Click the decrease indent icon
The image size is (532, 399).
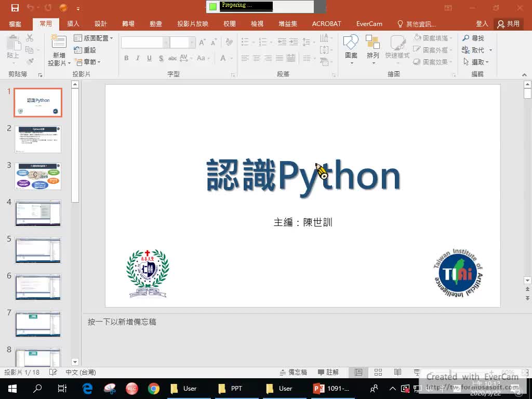282,42
